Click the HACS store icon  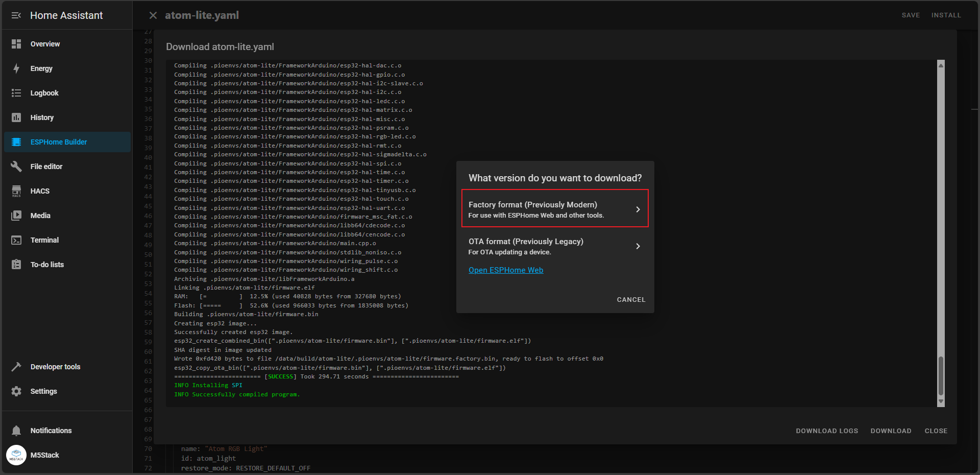click(x=16, y=191)
